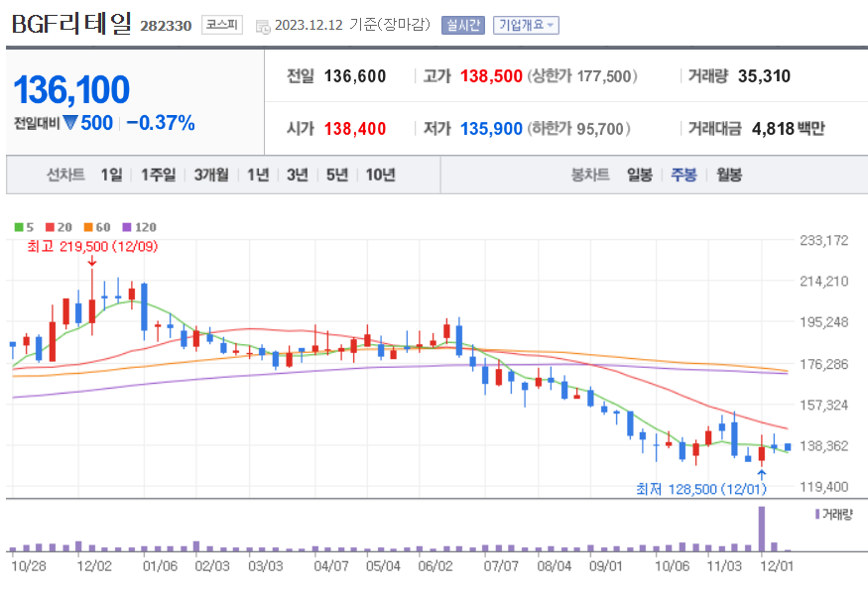Click the 138,362 y-axis label
Screen dimensions: 868x593
click(x=823, y=446)
